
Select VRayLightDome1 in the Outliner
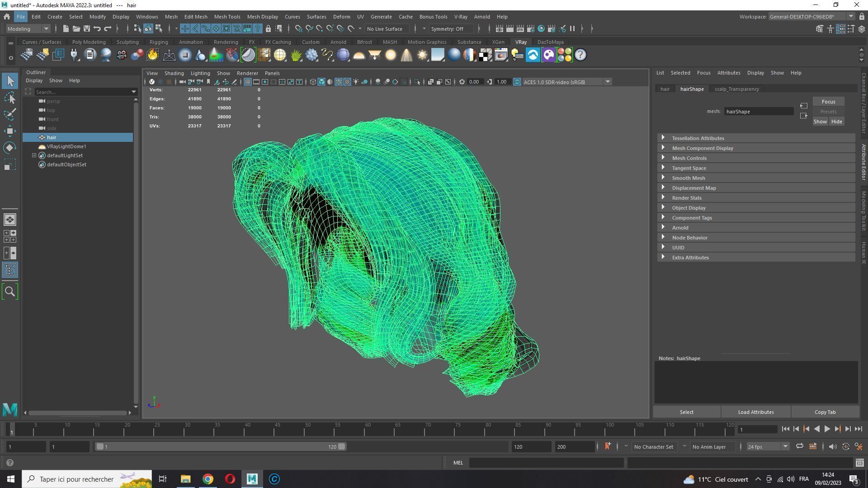pos(66,146)
